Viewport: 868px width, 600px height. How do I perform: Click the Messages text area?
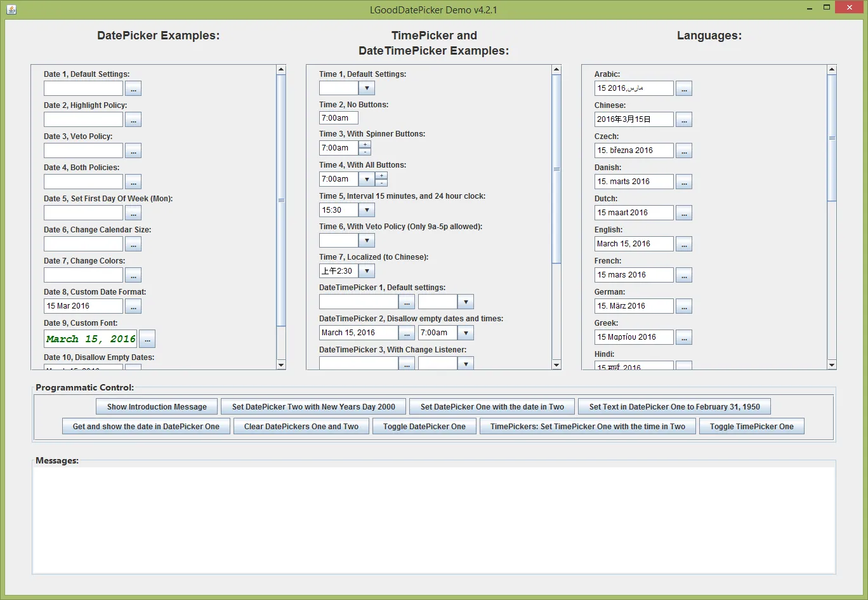pyautogui.click(x=434, y=520)
